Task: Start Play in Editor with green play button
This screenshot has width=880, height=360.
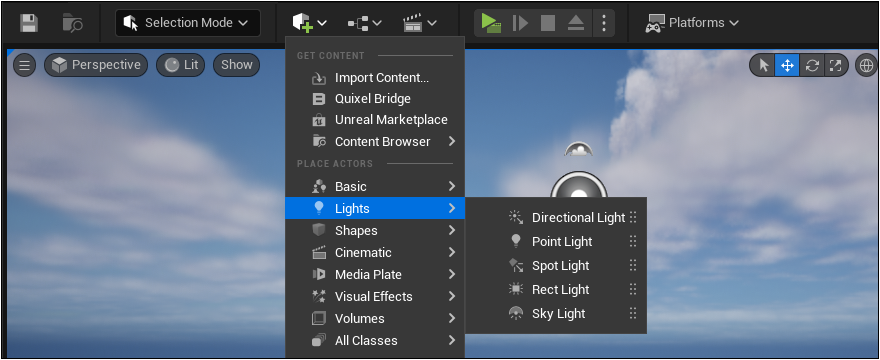Action: click(491, 23)
